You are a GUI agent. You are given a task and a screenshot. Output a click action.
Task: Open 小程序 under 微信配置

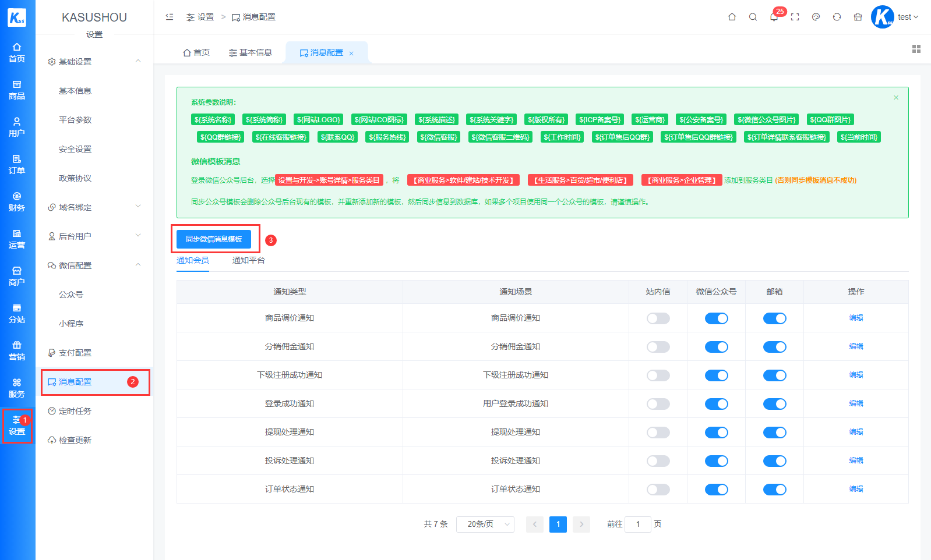(71, 324)
